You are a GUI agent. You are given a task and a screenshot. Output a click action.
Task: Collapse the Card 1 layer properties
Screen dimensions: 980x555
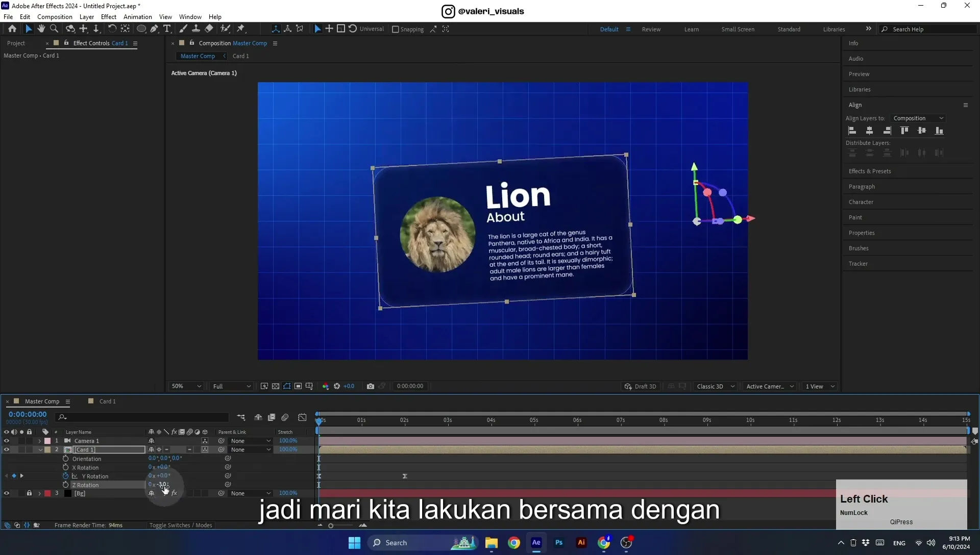(40, 450)
